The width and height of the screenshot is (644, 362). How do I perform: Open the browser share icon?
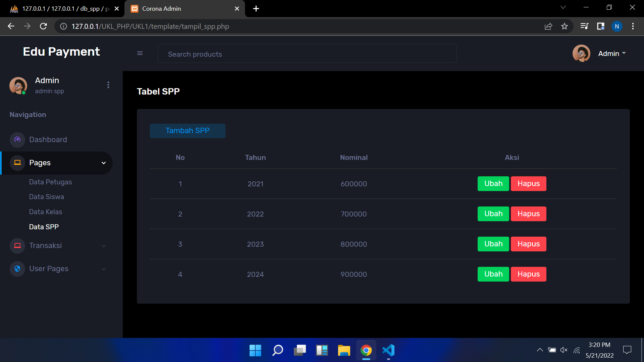pyautogui.click(x=548, y=26)
